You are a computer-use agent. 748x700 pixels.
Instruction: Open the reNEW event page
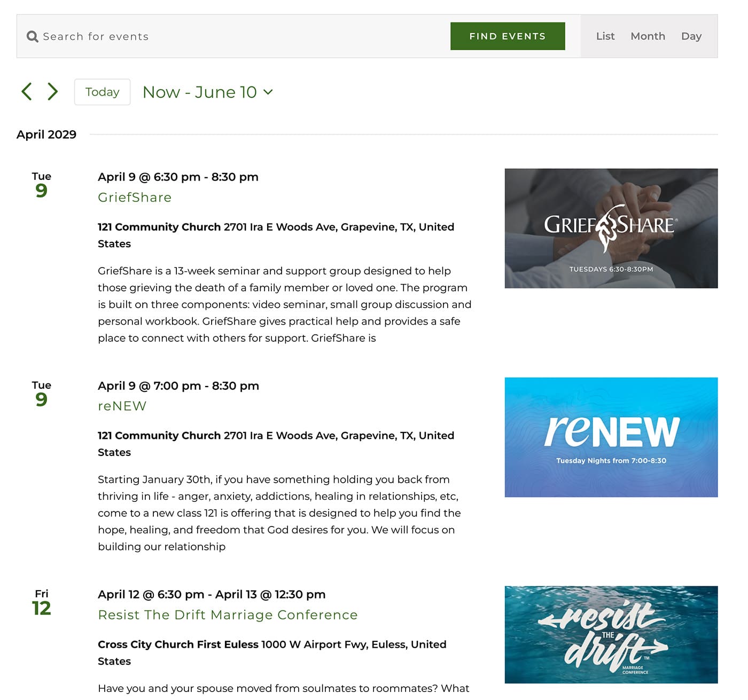pos(122,406)
